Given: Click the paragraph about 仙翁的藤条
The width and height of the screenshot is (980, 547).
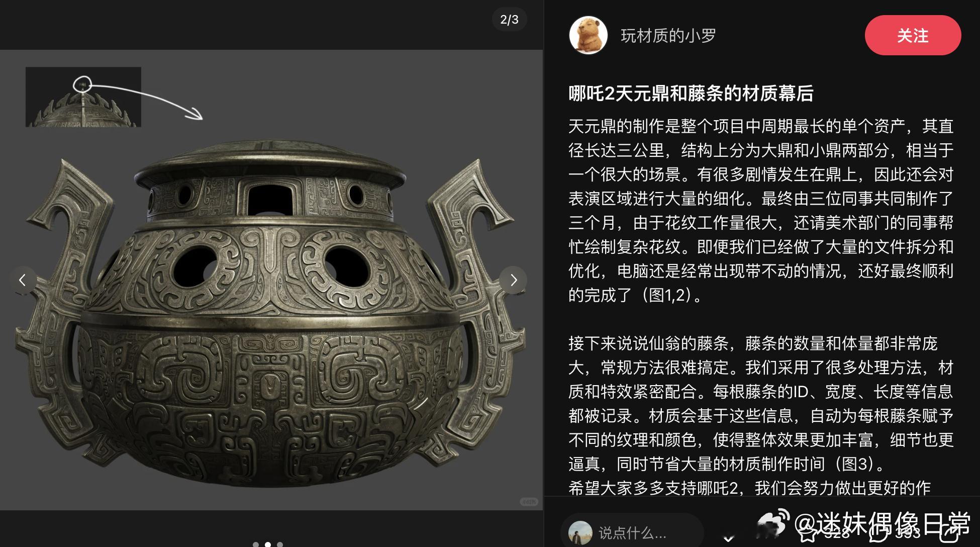Looking at the screenshot, I should pyautogui.click(x=761, y=404).
